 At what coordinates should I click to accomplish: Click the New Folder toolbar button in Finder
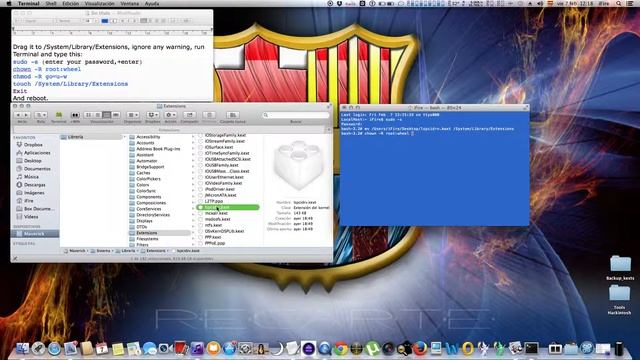click(x=233, y=115)
